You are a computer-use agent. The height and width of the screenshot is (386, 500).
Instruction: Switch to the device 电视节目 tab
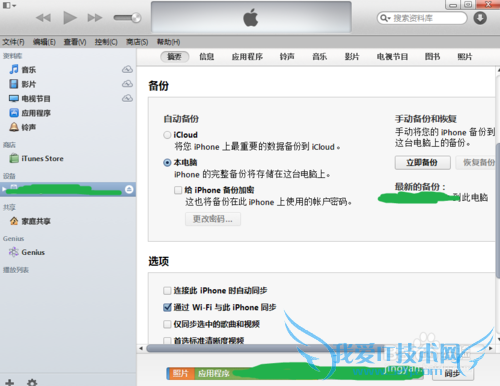coord(392,57)
